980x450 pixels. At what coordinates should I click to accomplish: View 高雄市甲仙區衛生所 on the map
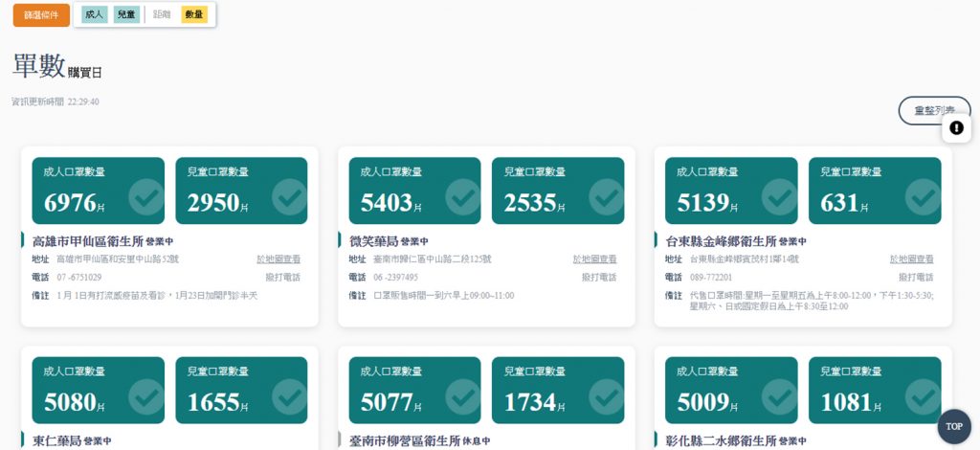tap(278, 259)
